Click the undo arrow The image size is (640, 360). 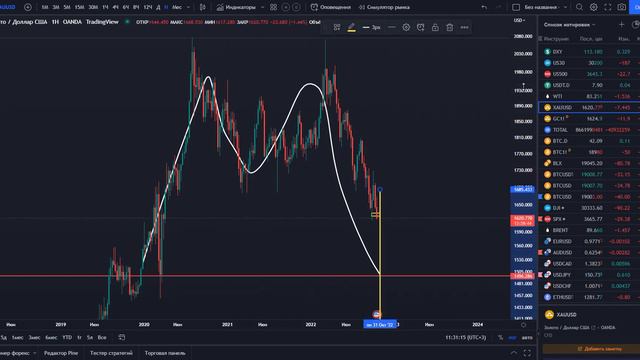(x=484, y=7)
